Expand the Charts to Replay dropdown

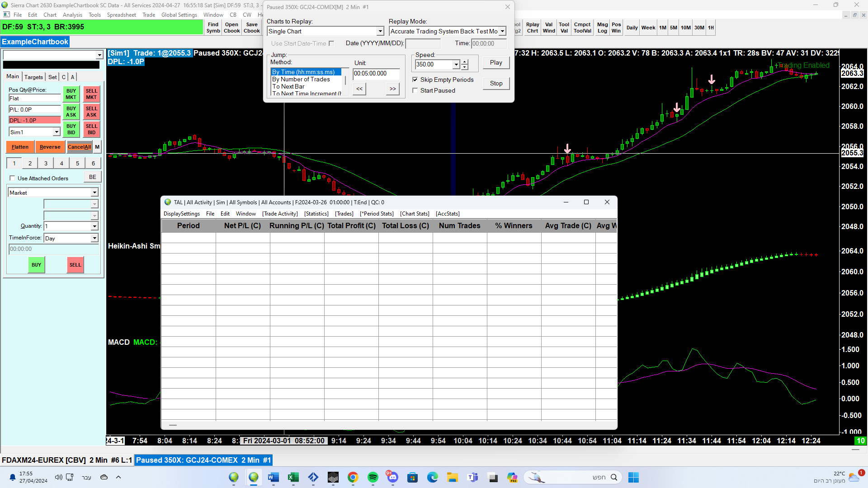[x=380, y=31]
